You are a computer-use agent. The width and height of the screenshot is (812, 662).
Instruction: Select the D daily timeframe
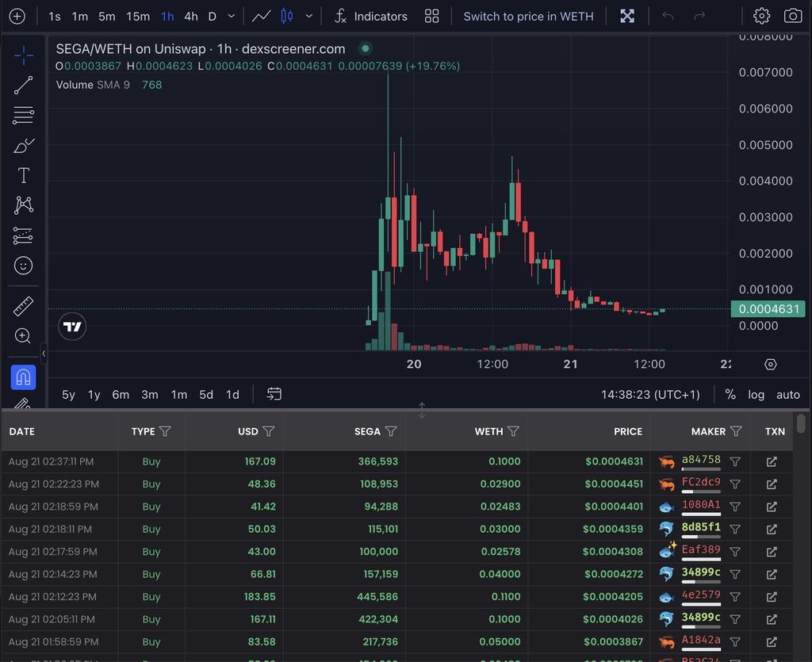(213, 17)
